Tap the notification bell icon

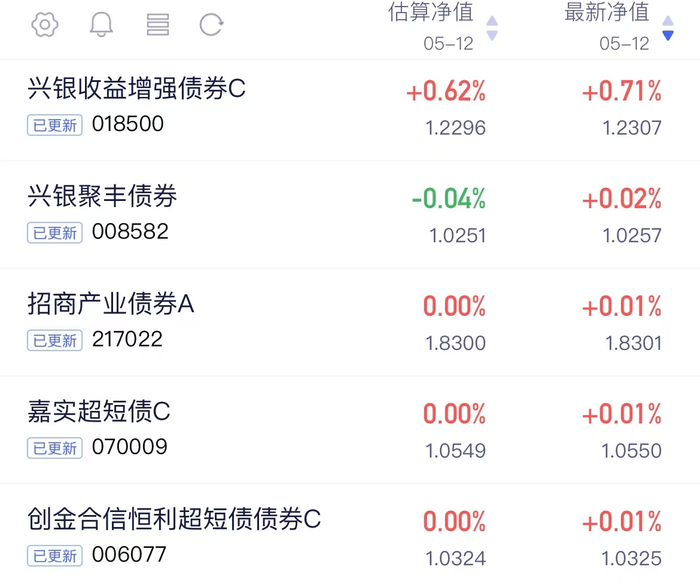[x=101, y=24]
